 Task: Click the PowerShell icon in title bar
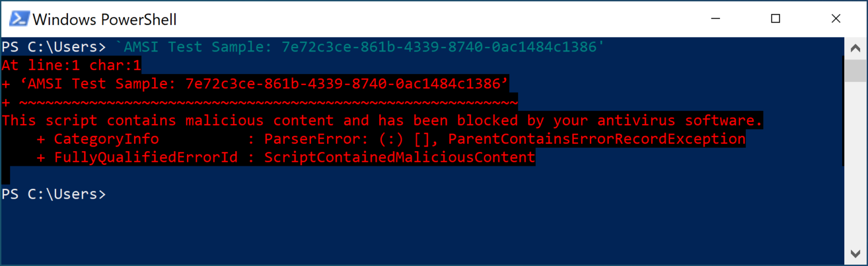[19, 19]
